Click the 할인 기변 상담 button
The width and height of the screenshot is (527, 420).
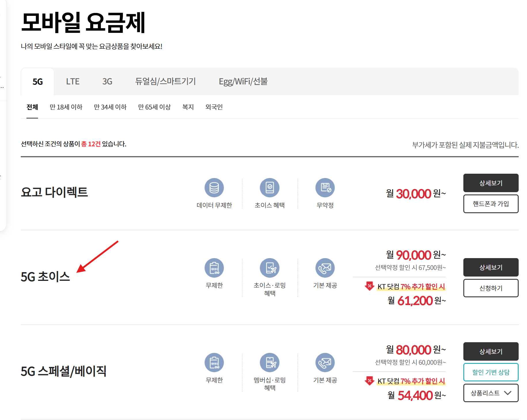point(491,372)
